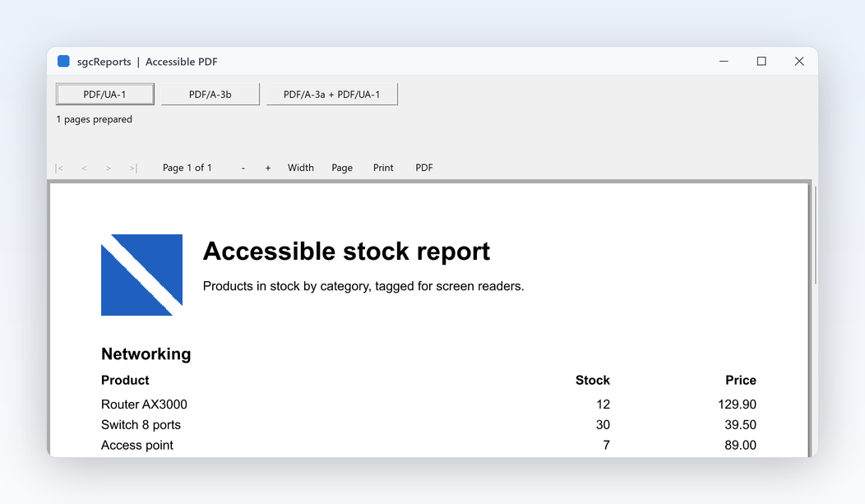865x504 pixels.
Task: Click the price 89.00
Action: [x=740, y=446]
